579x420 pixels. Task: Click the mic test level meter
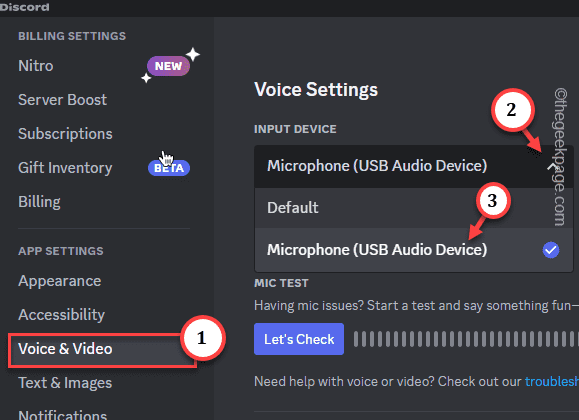coord(466,339)
